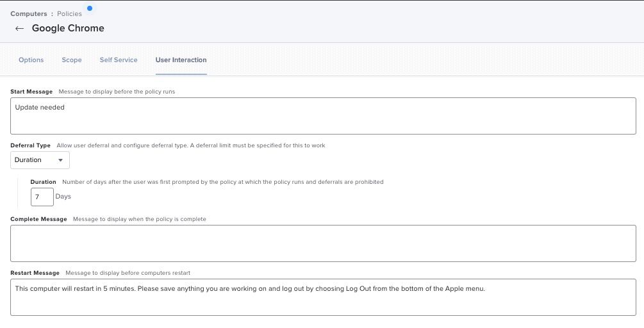Click the back arrow beside Google Chrome
The height and width of the screenshot is (328, 644).
click(19, 28)
